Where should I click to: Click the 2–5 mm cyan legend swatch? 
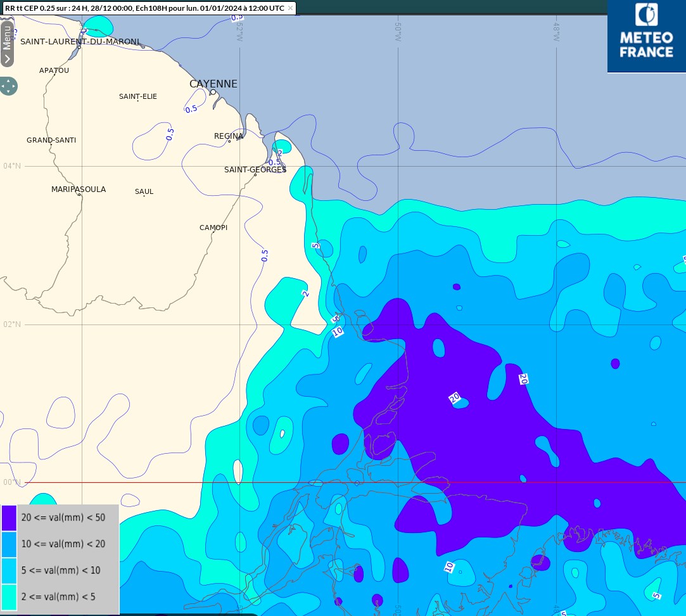[x=9, y=596]
